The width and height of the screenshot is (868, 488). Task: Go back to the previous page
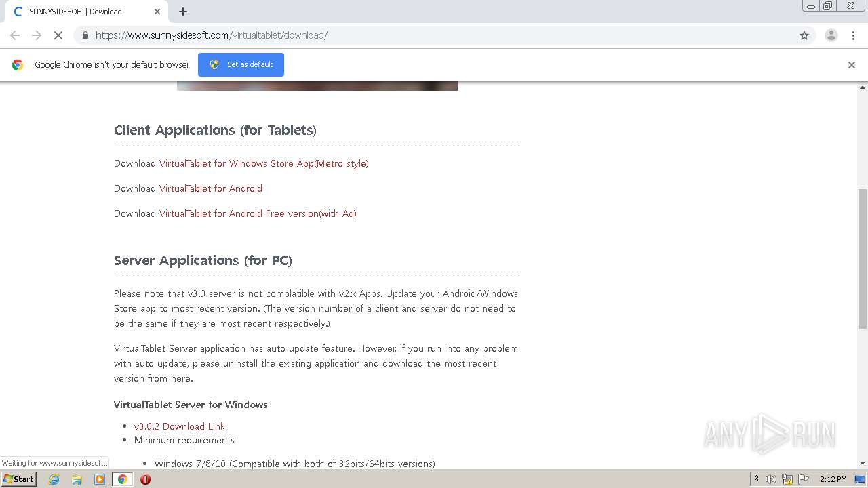[15, 35]
